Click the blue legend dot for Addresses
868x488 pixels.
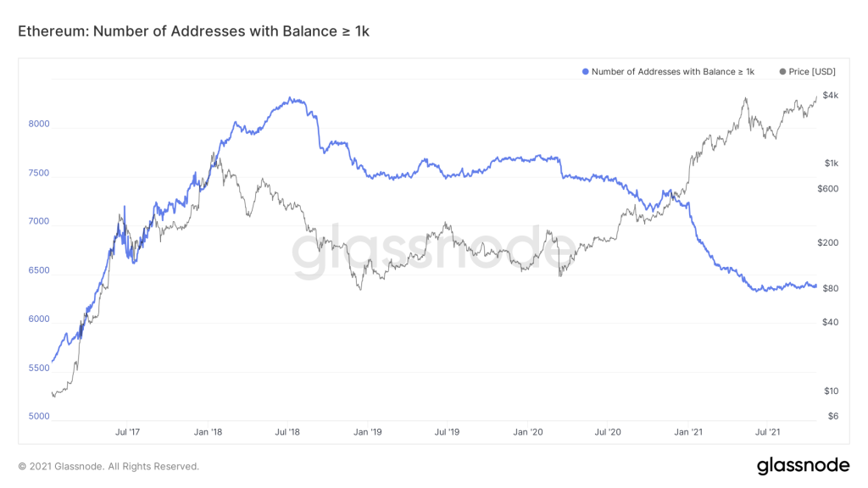(x=585, y=72)
